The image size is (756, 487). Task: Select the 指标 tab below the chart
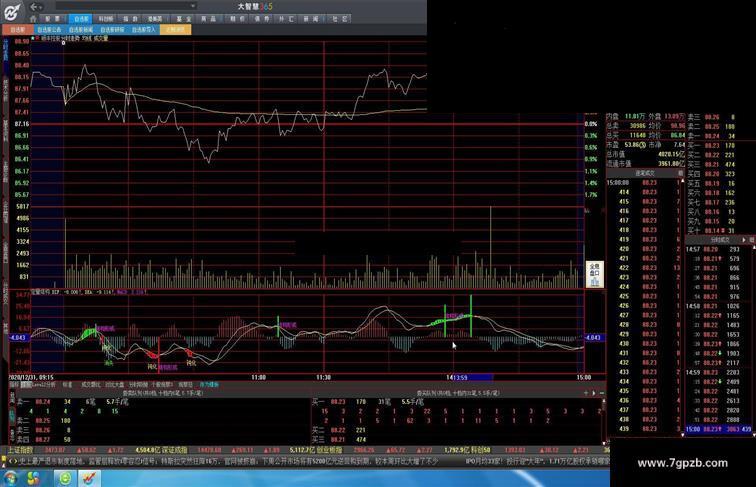[14, 385]
